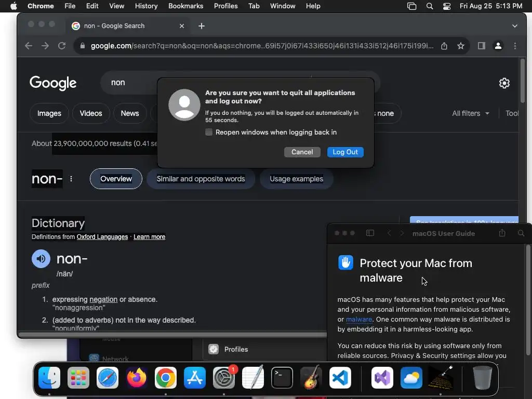This screenshot has width=532, height=399.
Task: Open Finder from the Dock
Action: pos(49,378)
